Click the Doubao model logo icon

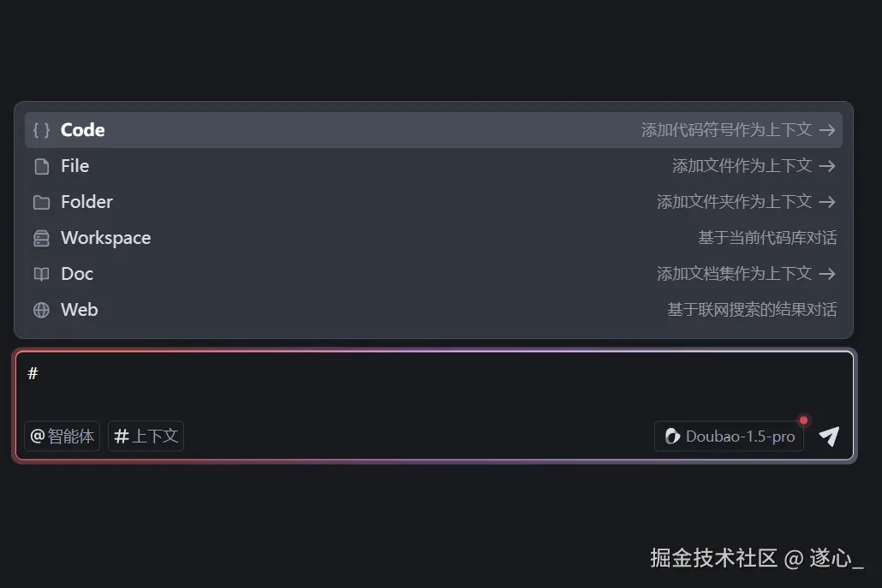tap(673, 437)
